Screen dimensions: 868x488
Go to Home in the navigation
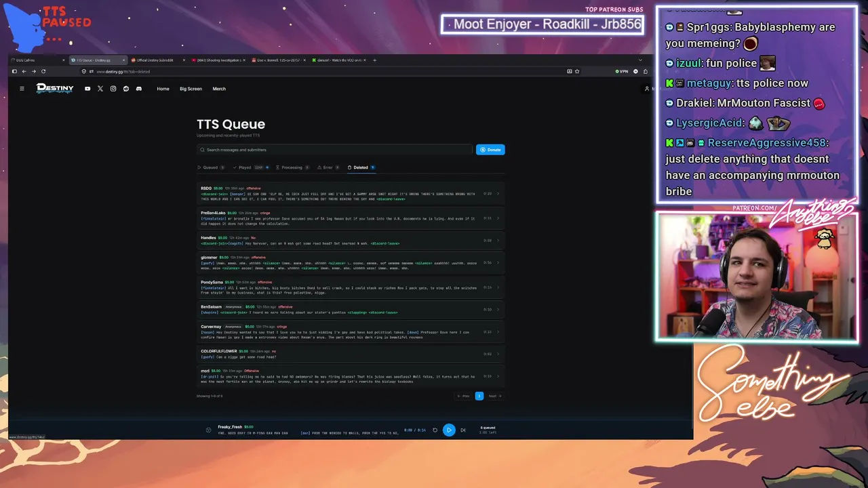point(163,89)
